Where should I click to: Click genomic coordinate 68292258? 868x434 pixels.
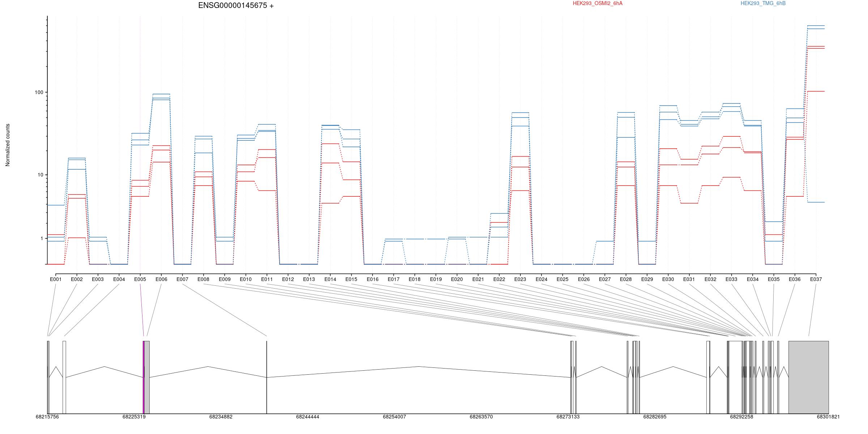tap(742, 417)
